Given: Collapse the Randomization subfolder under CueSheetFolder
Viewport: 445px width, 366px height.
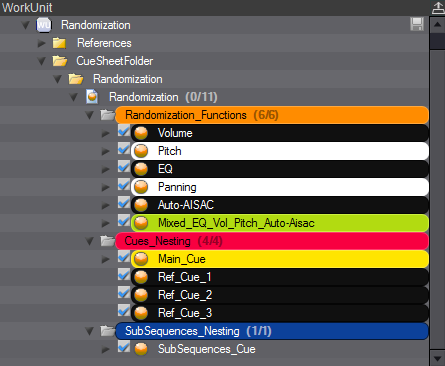Looking at the screenshot, I should click(x=58, y=79).
